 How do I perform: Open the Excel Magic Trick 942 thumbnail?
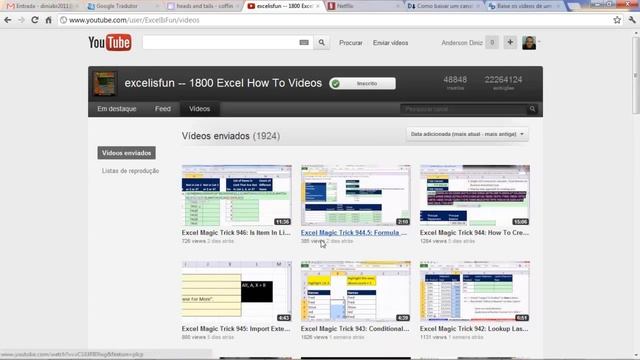pyautogui.click(x=475, y=291)
